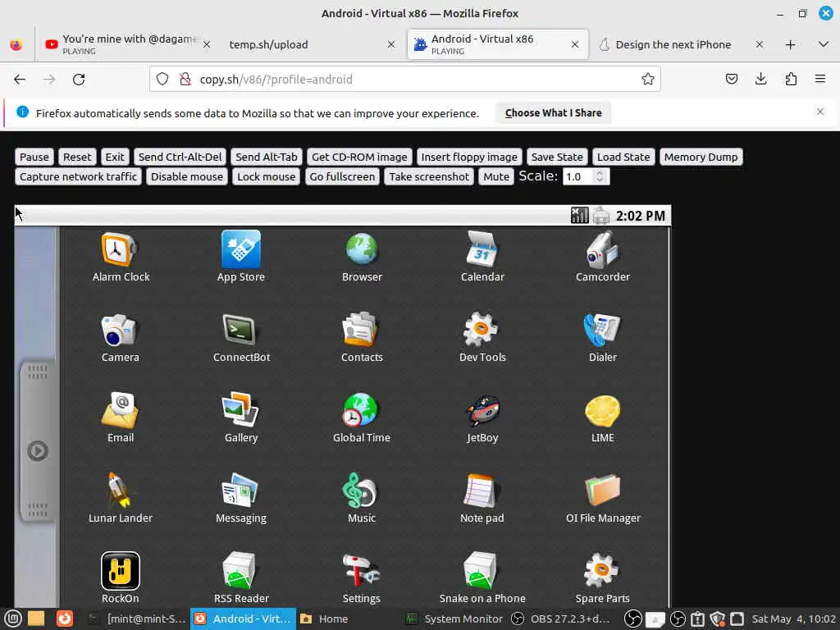Open the Note pad app
The width and height of the screenshot is (840, 630).
[x=482, y=498]
